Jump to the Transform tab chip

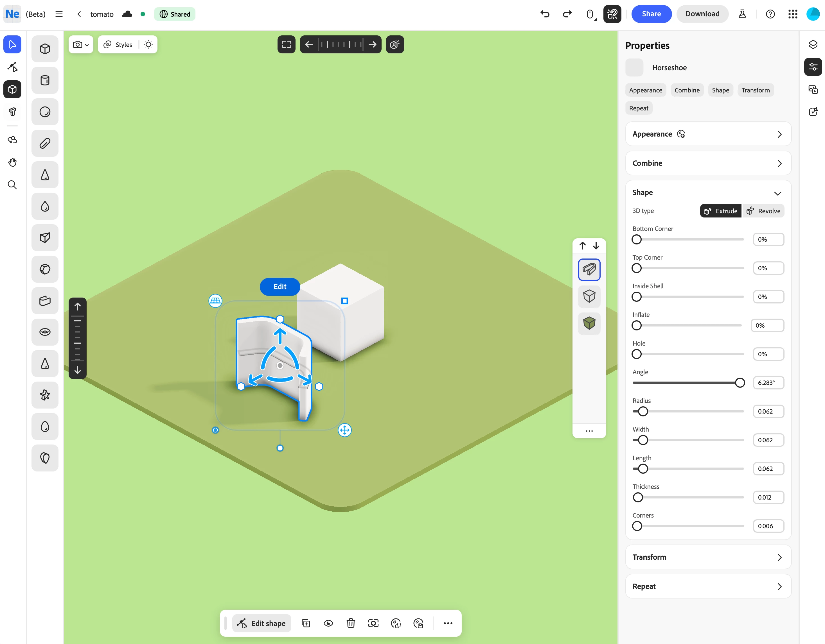coord(755,90)
